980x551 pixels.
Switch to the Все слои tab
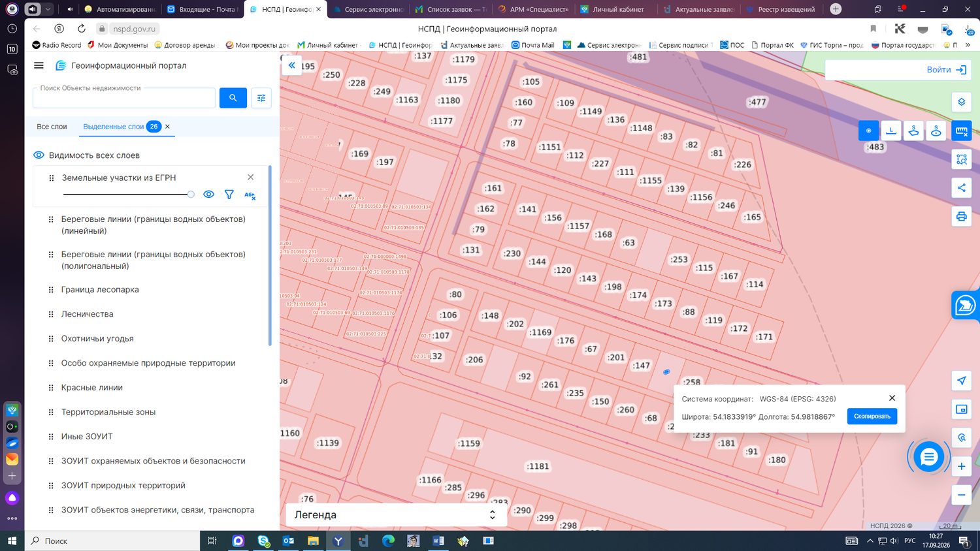pos(52,127)
